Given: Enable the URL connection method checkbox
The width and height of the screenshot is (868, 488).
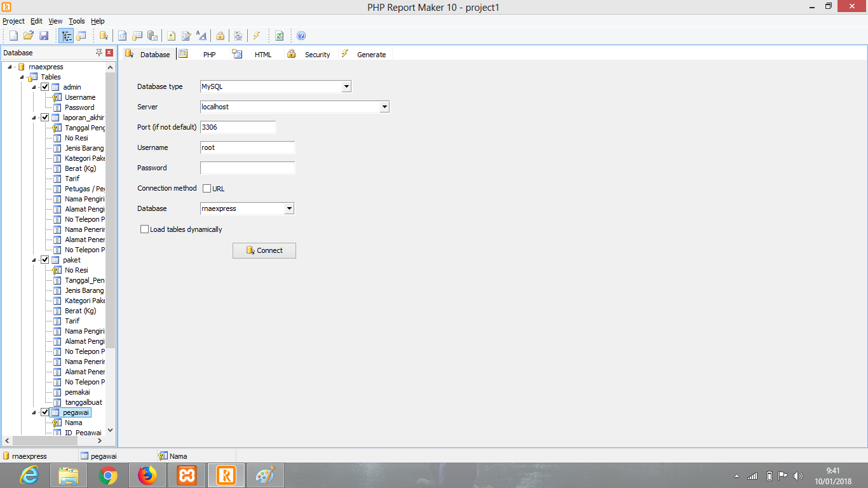Looking at the screenshot, I should (207, 188).
